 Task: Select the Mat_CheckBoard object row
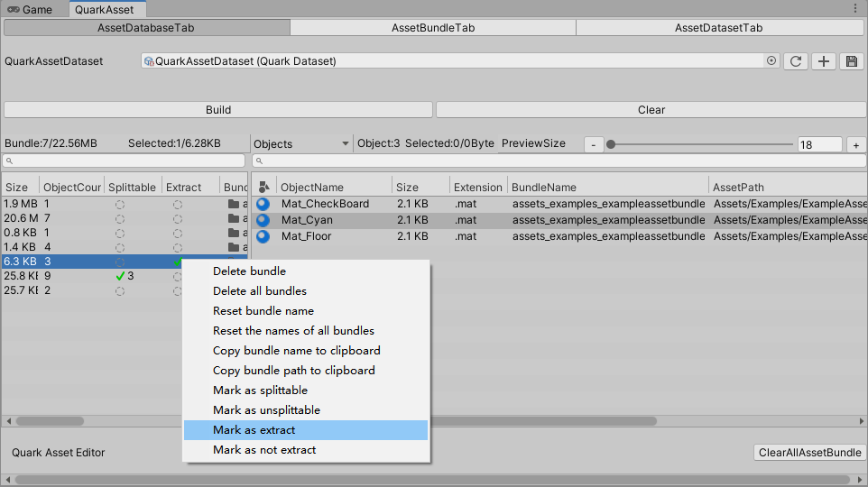click(559, 204)
